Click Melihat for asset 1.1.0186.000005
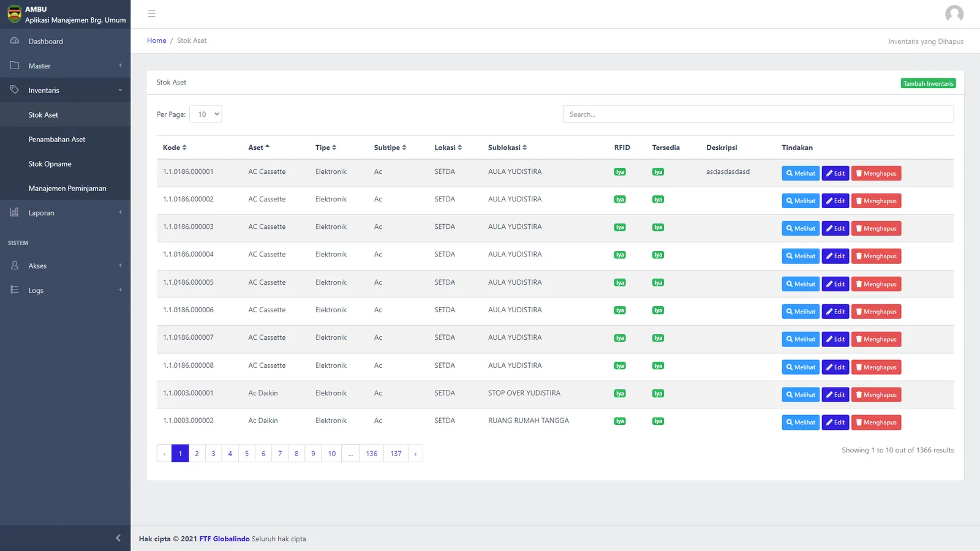Image resolution: width=980 pixels, height=551 pixels. click(801, 284)
